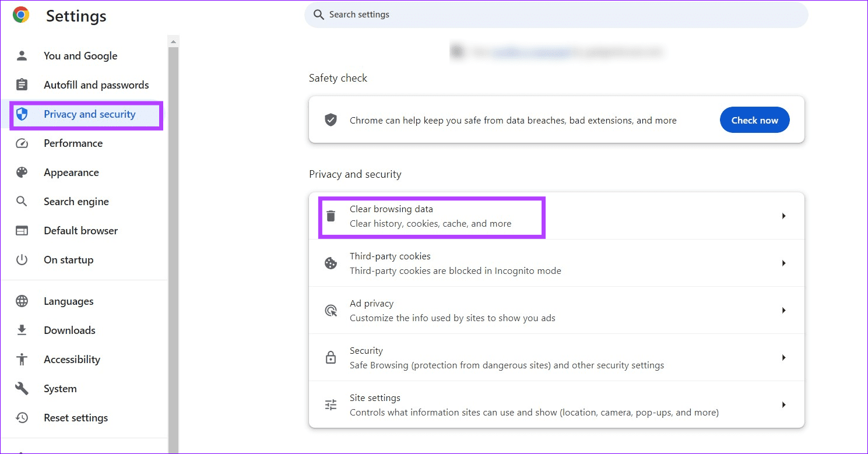
Task: Click the Chrome logo icon
Action: 20,15
